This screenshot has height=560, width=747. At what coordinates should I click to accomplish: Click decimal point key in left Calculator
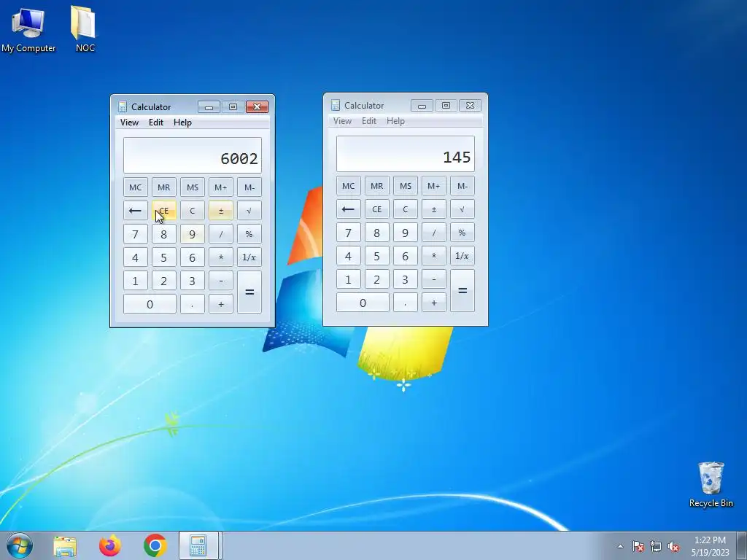click(x=192, y=304)
